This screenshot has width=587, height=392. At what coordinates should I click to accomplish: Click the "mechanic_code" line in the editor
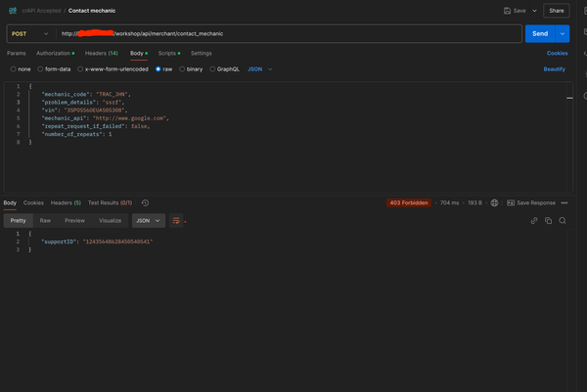(x=86, y=94)
